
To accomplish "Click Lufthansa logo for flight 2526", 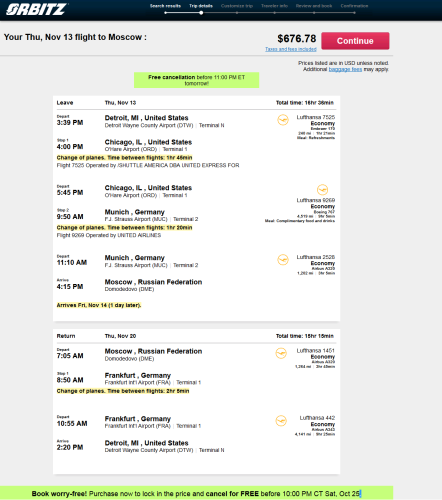I will (283, 259).
